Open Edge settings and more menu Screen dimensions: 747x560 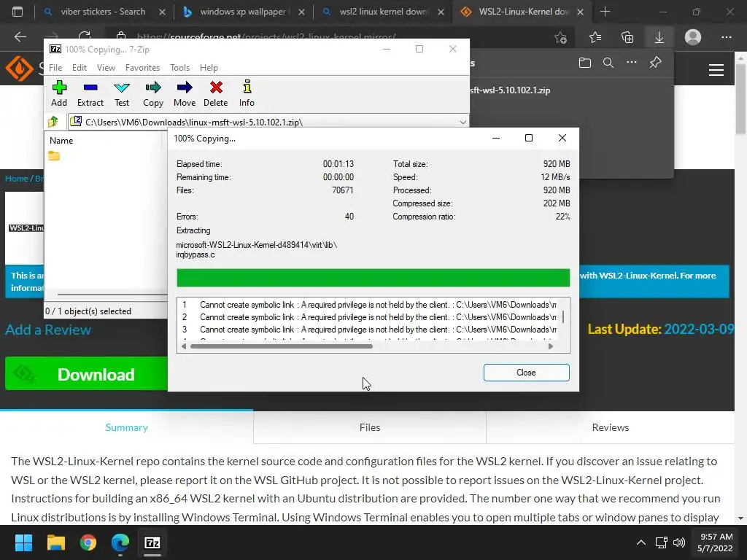tap(726, 37)
